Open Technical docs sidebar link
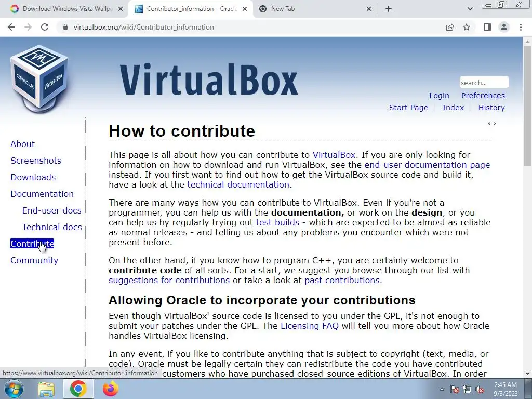This screenshot has width=532, height=399. tap(52, 228)
